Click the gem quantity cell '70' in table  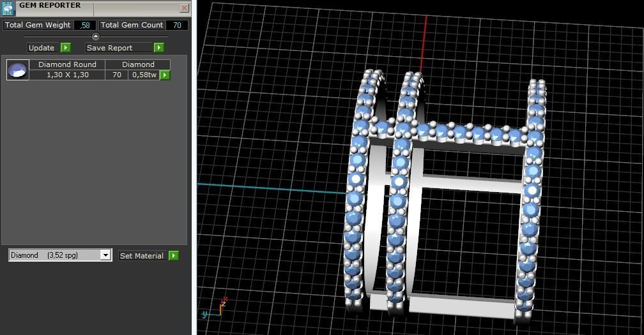117,75
